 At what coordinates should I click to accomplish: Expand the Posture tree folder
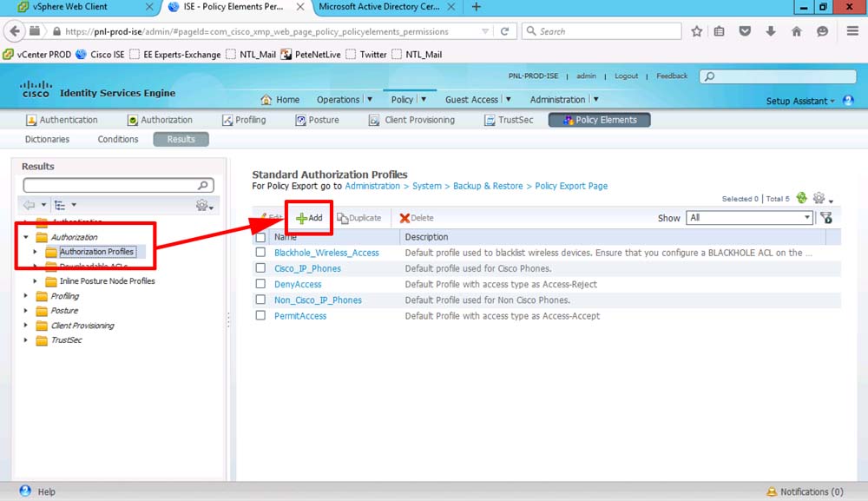pos(26,311)
